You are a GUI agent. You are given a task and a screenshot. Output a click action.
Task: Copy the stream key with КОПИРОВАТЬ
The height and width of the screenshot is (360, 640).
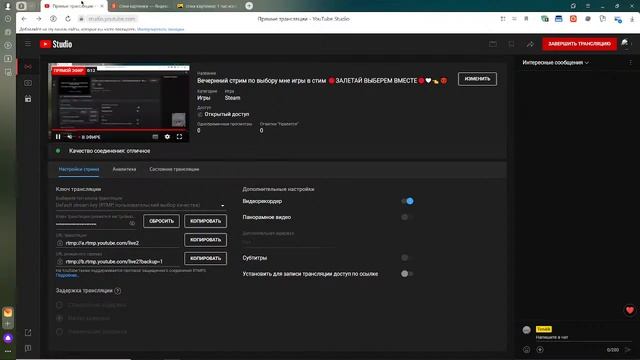pos(205,221)
